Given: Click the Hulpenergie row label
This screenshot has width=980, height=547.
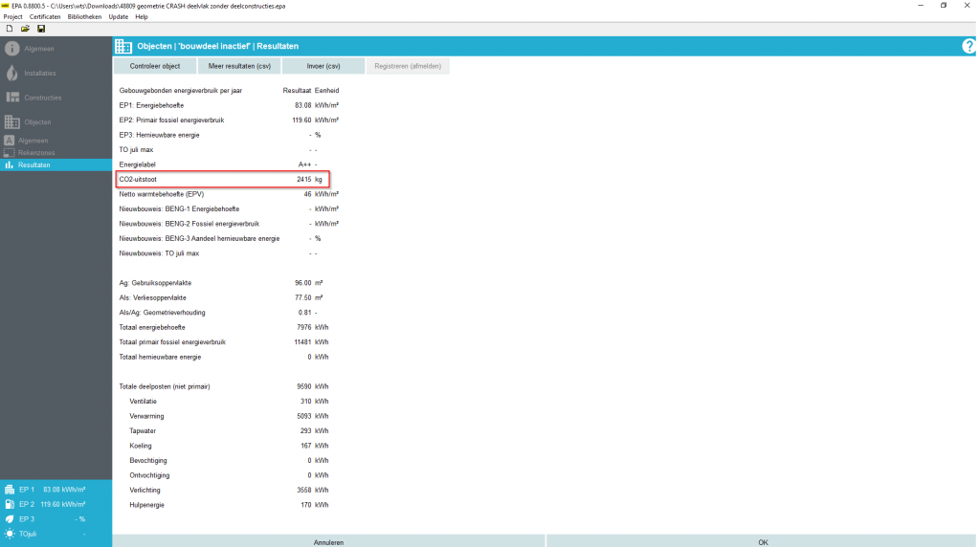Looking at the screenshot, I should (x=146, y=505).
